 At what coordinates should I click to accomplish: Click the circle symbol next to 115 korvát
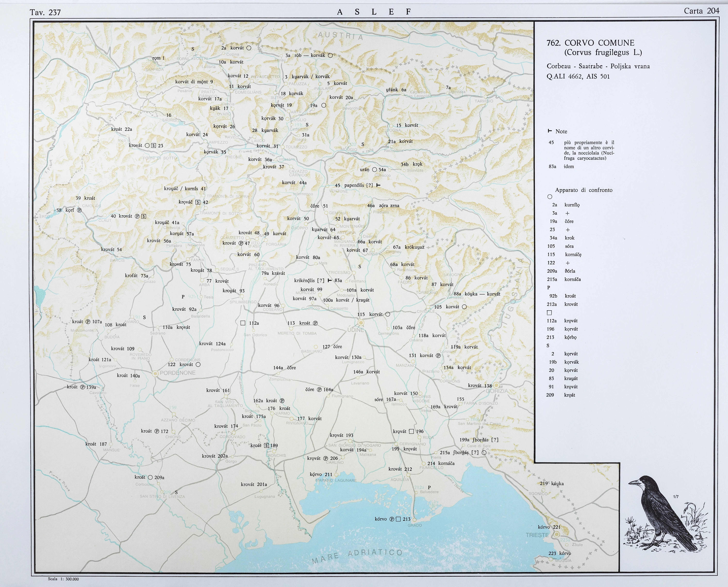click(x=388, y=314)
